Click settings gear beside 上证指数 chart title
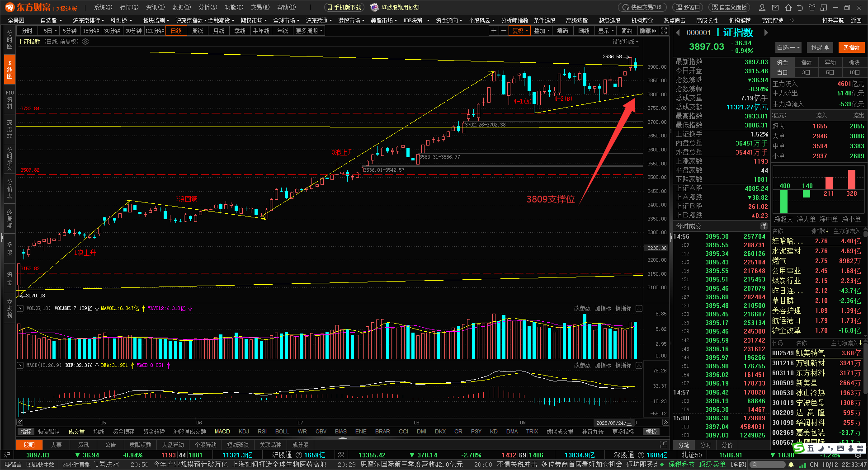Viewport: 868px width, 470px height. click(85, 42)
